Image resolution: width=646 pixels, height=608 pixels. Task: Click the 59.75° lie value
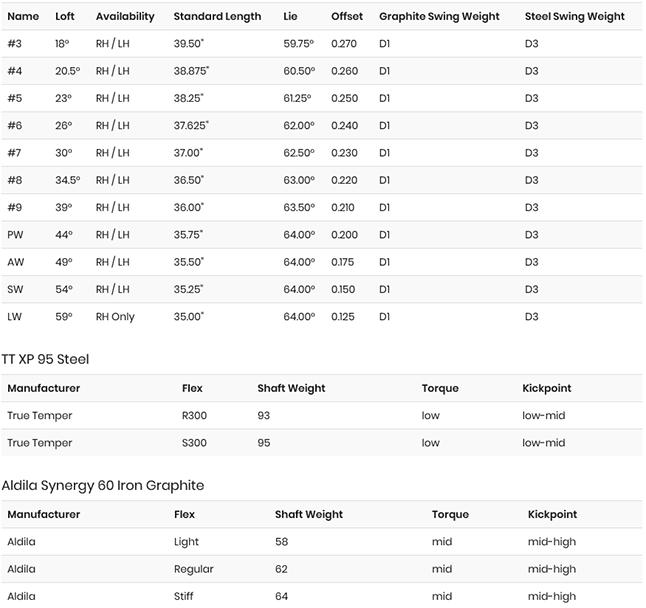(x=299, y=44)
